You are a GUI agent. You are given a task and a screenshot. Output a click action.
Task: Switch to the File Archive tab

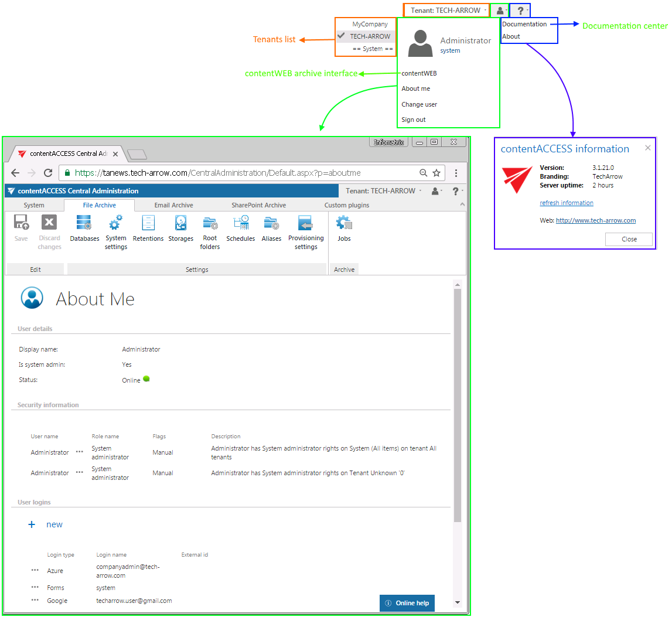pos(100,206)
